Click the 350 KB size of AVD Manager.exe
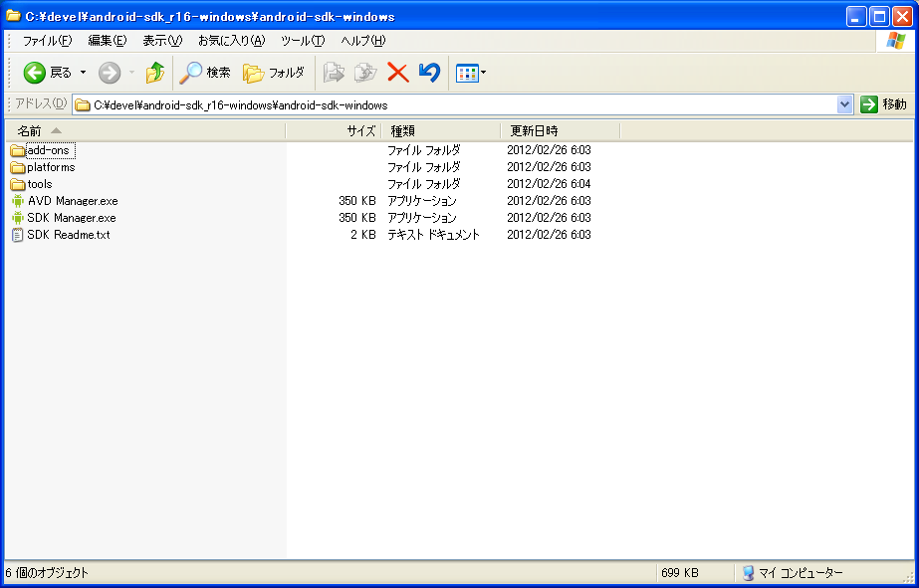Image resolution: width=919 pixels, height=588 pixels. coord(356,201)
